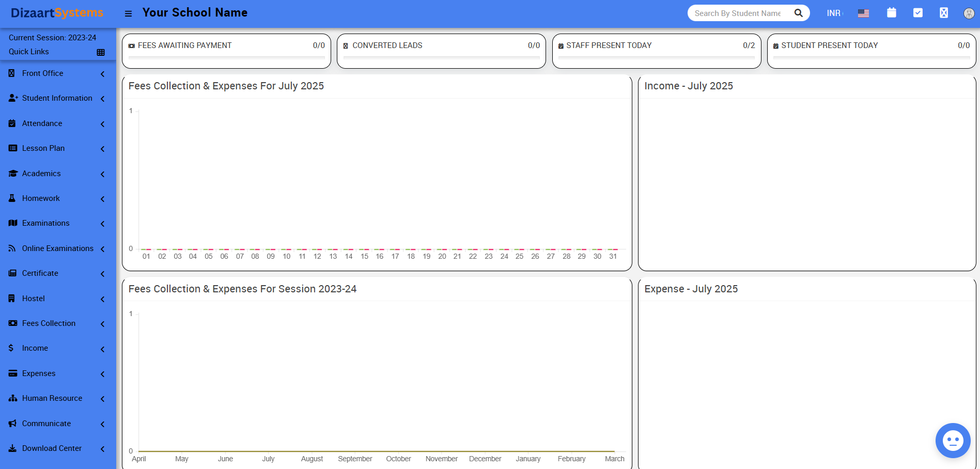The width and height of the screenshot is (980, 469).
Task: Click the calendar icon in the top bar
Action: 891,12
